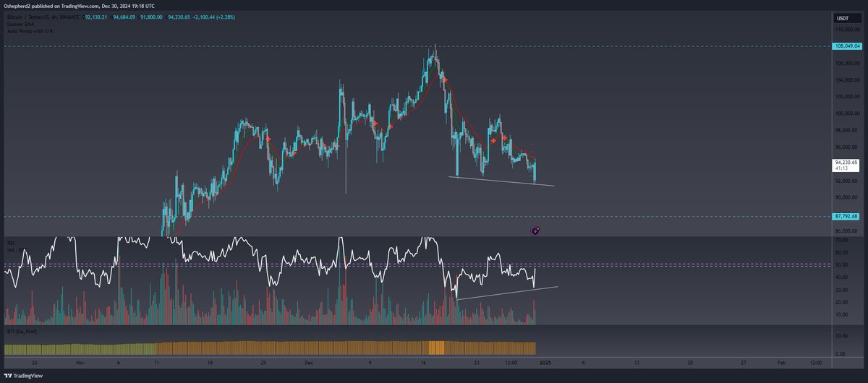Click the 0.00 value on BTI axis
Image resolution: width=868 pixels, height=383 pixels.
[841, 354]
